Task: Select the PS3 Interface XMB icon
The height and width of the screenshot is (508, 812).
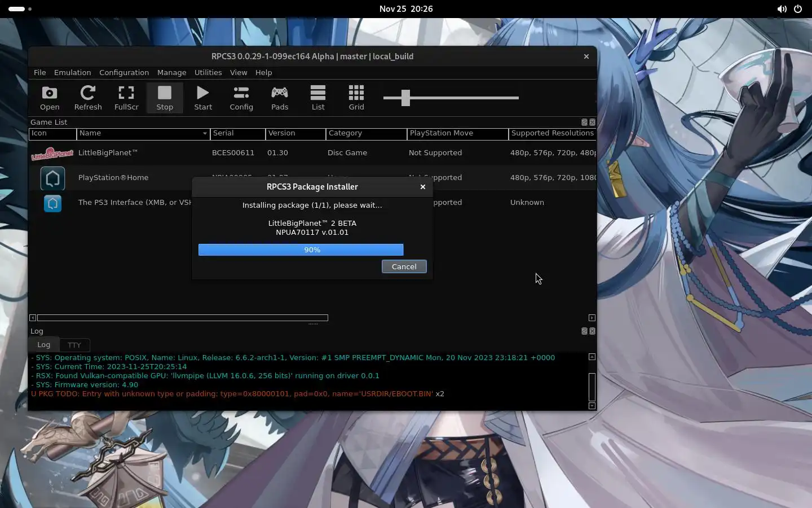Action: pyautogui.click(x=52, y=203)
